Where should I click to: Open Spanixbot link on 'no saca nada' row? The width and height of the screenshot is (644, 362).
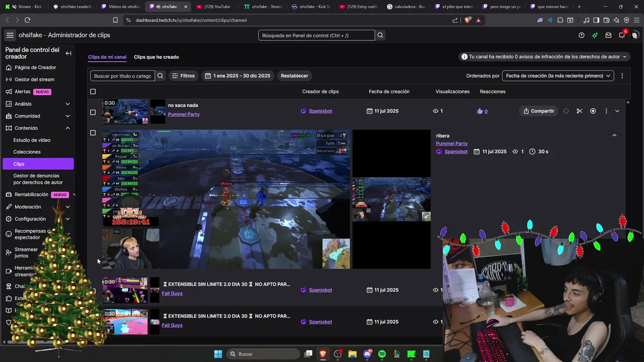tap(320, 111)
